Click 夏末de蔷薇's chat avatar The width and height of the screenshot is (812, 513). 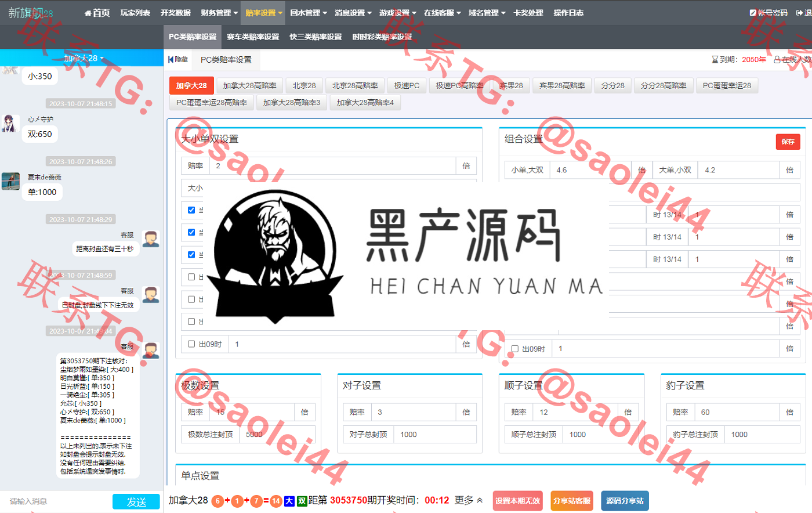pos(10,181)
